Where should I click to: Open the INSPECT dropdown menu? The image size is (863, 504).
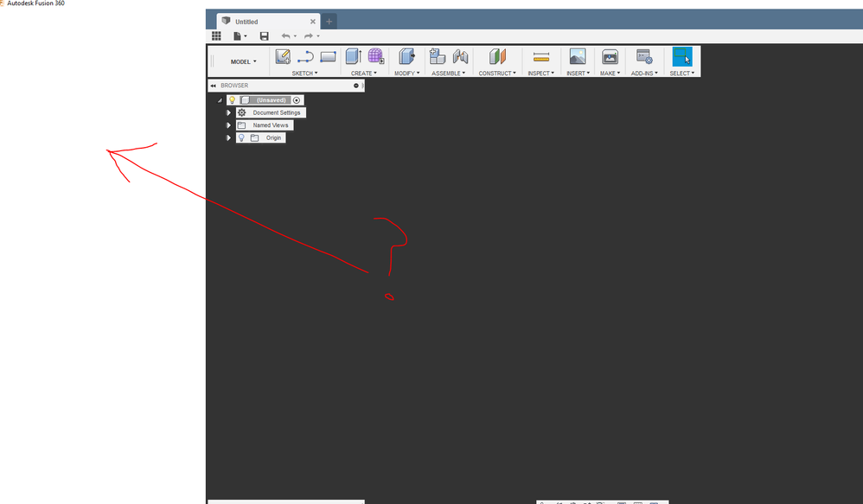pos(540,73)
